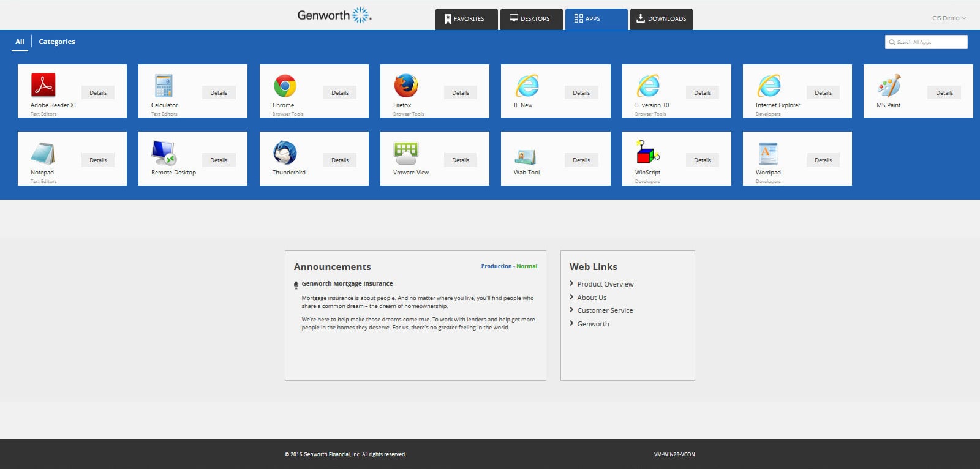Open the Remote Desktop app icon
Viewport: 980px width, 469px height.
tap(164, 153)
